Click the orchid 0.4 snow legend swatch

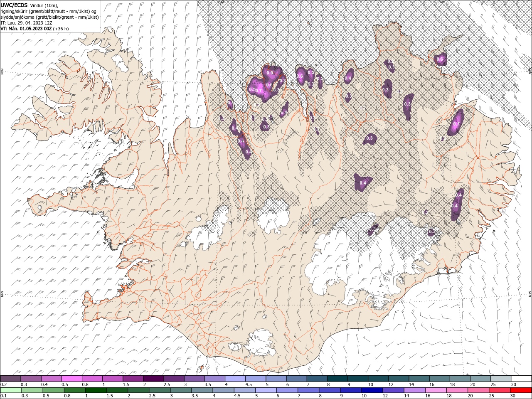(x=52, y=379)
